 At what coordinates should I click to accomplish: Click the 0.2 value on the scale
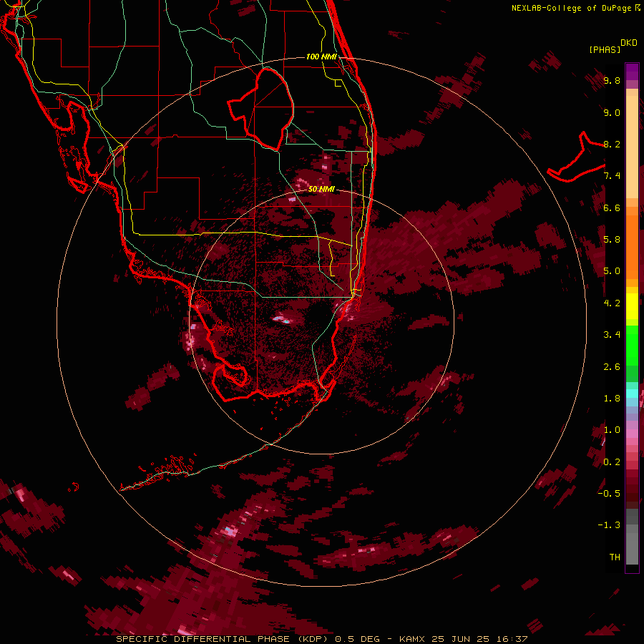612,462
